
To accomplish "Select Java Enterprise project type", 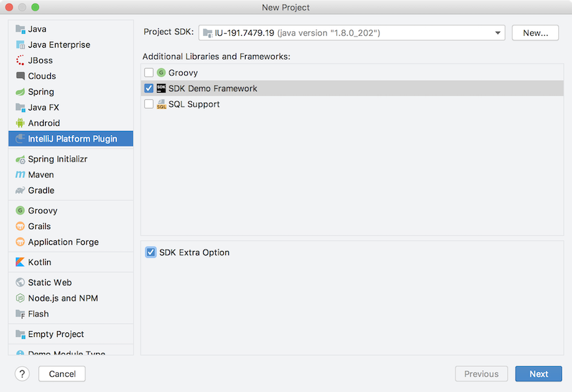I will tap(71, 44).
